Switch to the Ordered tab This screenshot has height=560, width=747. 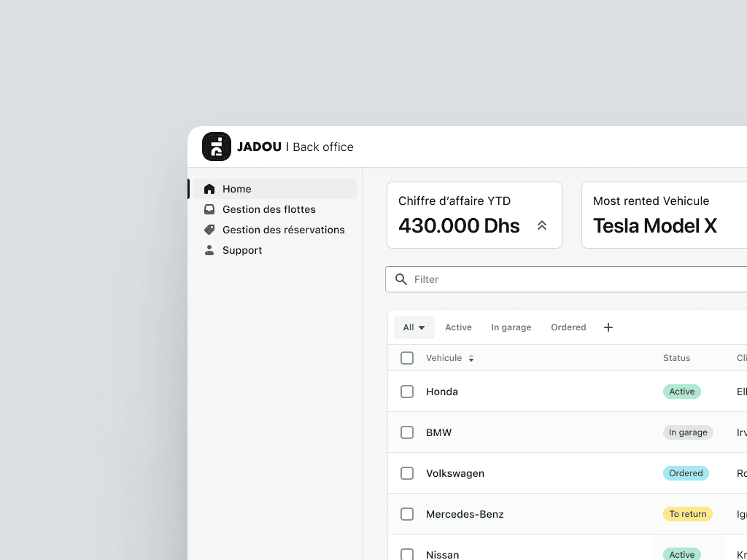(568, 327)
